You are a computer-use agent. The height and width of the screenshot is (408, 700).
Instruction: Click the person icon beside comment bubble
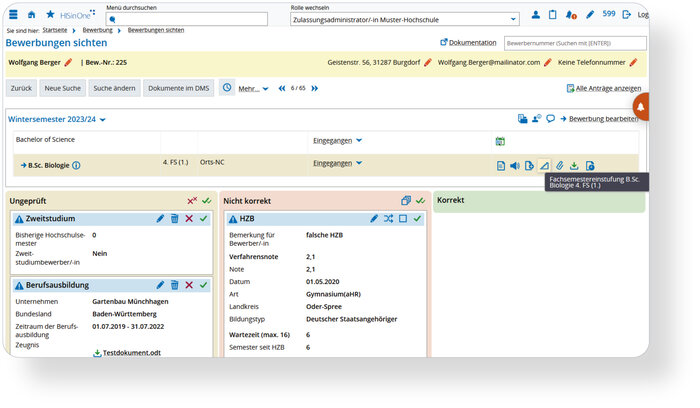click(x=536, y=119)
